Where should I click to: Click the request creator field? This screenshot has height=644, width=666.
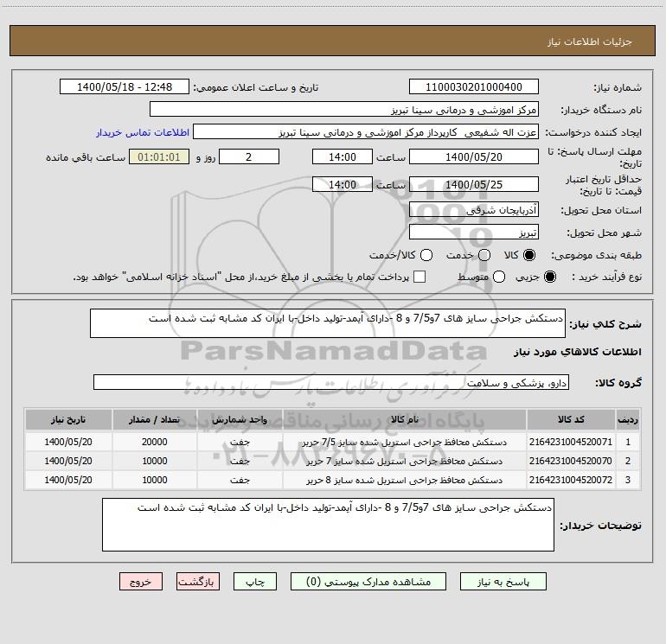(366, 131)
